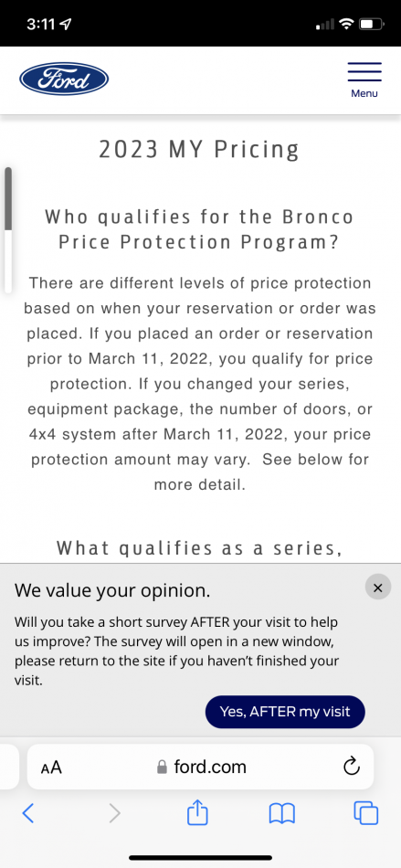Click the page scrollbar thumb
Image resolution: width=401 pixels, height=868 pixels.
(x=7, y=199)
